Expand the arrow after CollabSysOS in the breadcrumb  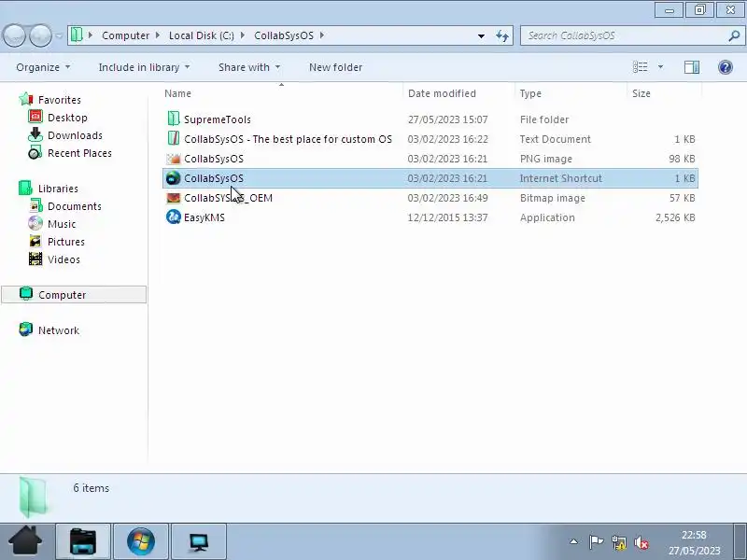tap(322, 35)
